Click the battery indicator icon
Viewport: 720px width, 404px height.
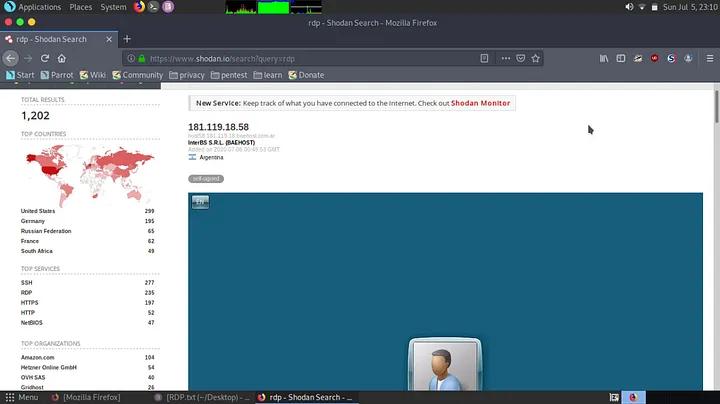coord(654,7)
